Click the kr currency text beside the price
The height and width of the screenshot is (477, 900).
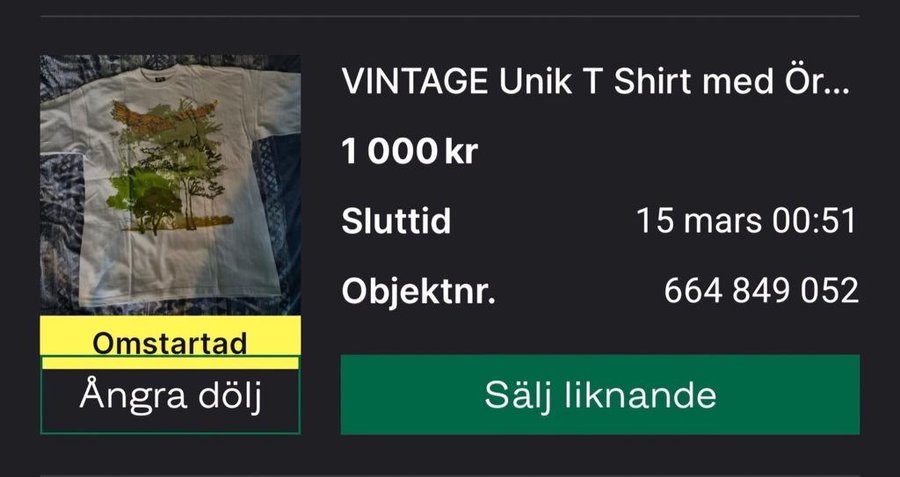click(461, 152)
